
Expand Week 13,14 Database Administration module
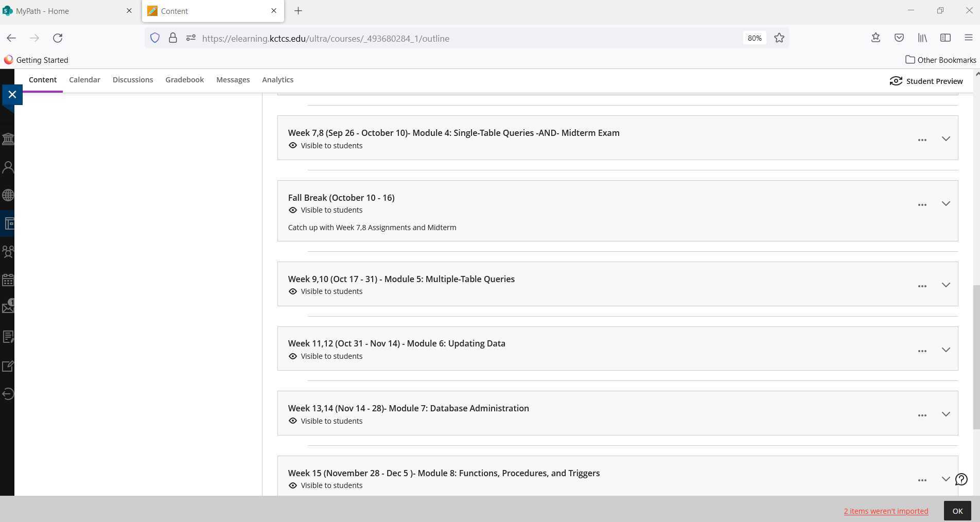point(946,414)
